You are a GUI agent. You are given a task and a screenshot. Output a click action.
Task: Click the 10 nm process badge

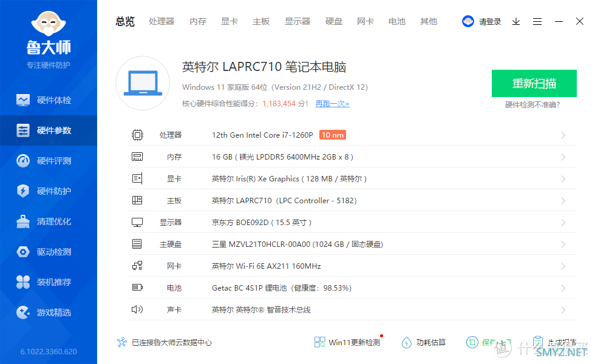pyautogui.click(x=333, y=135)
